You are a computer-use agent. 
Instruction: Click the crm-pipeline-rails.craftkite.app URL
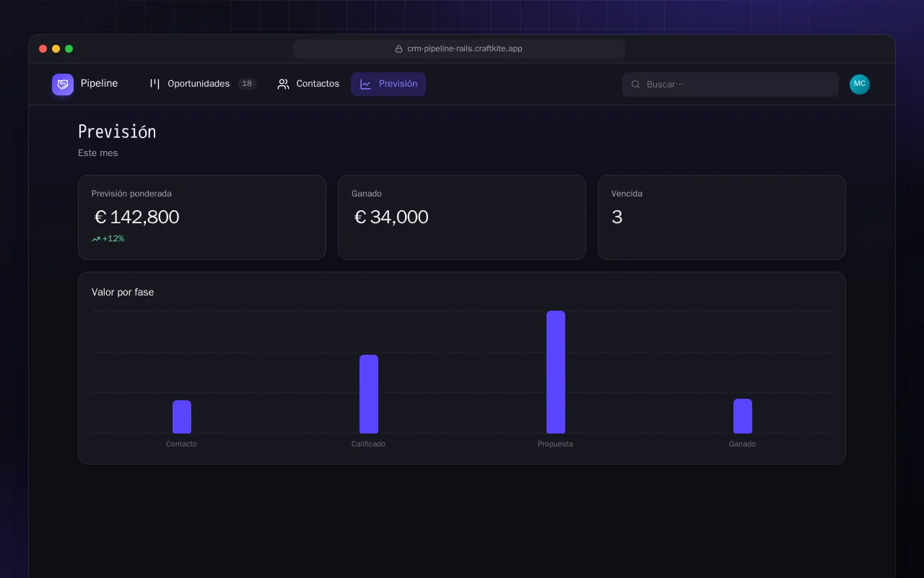click(464, 49)
